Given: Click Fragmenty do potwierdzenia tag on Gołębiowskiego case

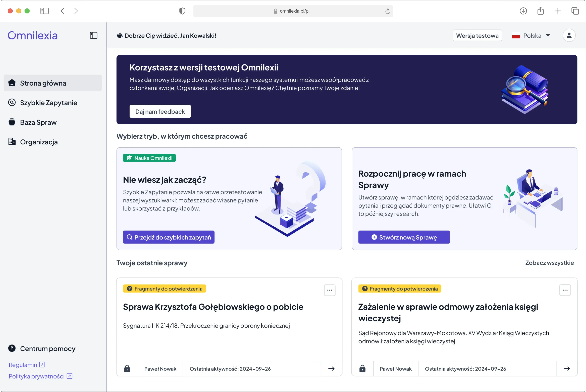Looking at the screenshot, I should (164, 288).
